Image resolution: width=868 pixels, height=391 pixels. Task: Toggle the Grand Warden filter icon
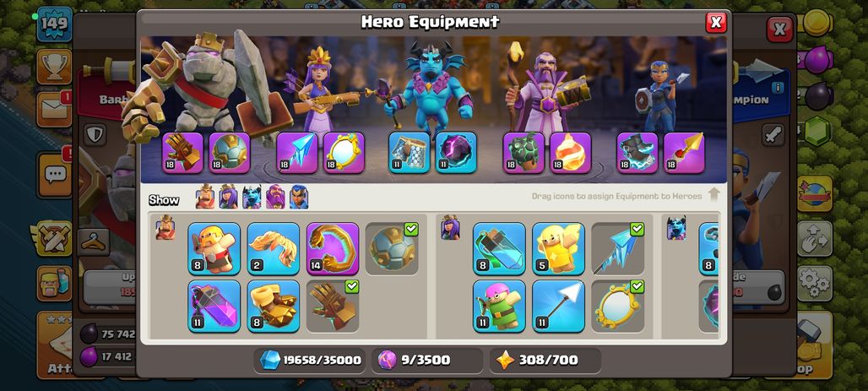click(x=275, y=197)
